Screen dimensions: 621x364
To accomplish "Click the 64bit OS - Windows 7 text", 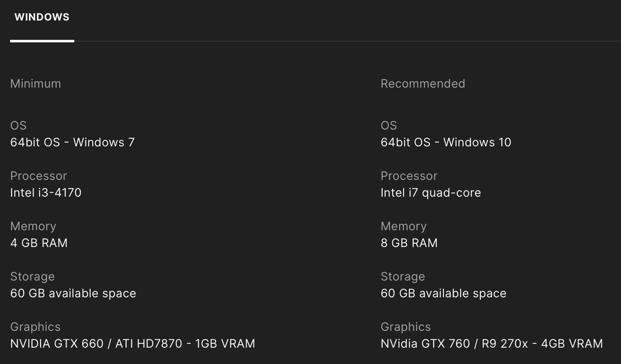I will pos(72,142).
